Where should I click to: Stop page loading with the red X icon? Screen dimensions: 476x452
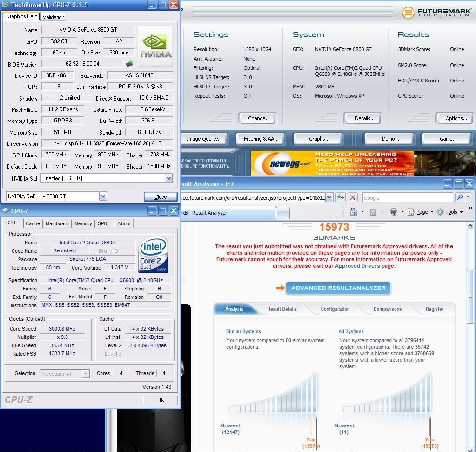coord(352,198)
